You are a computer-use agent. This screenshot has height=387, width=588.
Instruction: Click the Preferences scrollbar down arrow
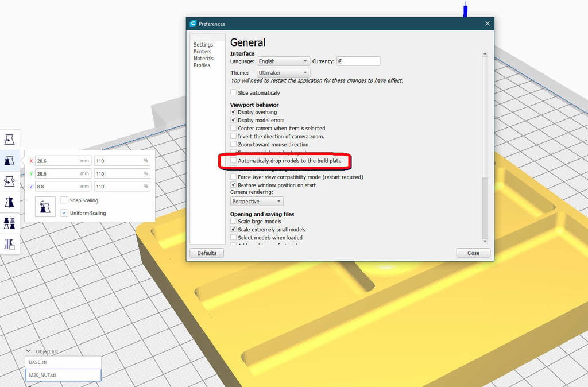coord(485,241)
